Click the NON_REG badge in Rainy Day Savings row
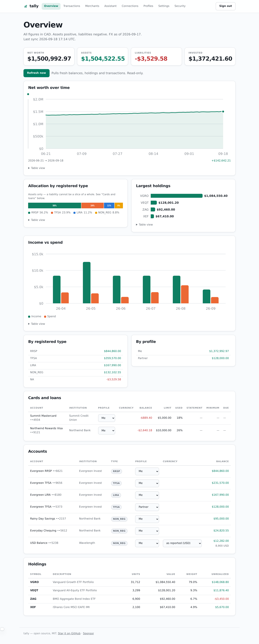Screen dimensions: 259x644 pyautogui.click(x=119, y=519)
